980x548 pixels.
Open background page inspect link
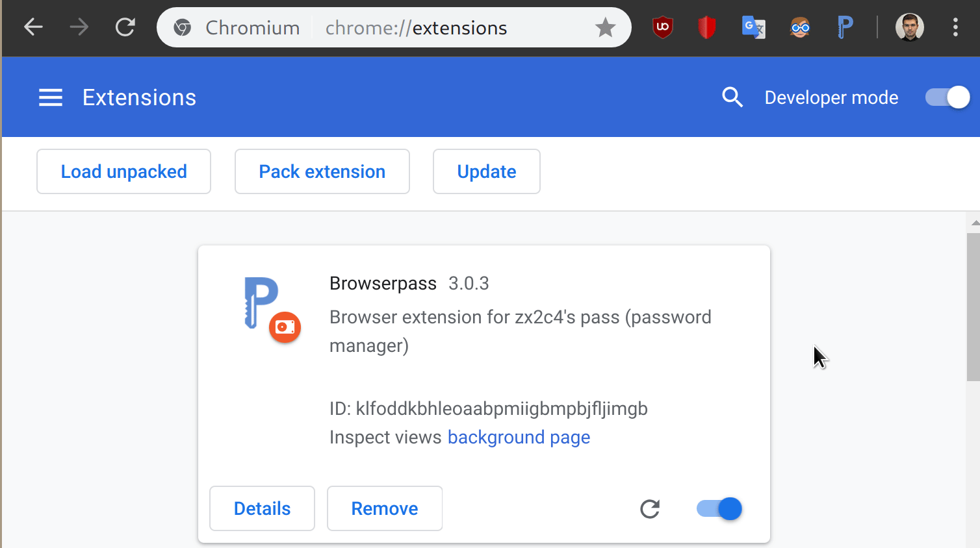point(519,437)
